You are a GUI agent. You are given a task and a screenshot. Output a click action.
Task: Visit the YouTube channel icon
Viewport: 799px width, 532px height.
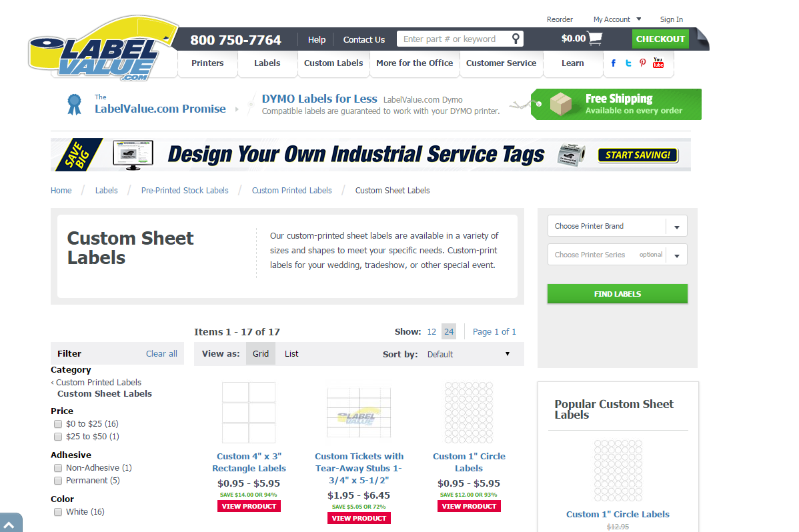pyautogui.click(x=658, y=63)
